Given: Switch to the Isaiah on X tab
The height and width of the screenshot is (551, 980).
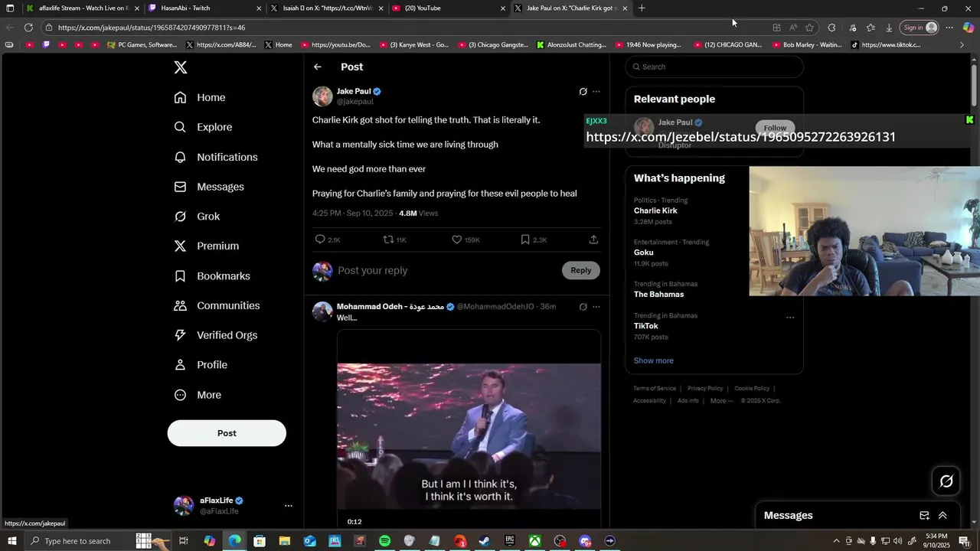Looking at the screenshot, I should click(327, 8).
